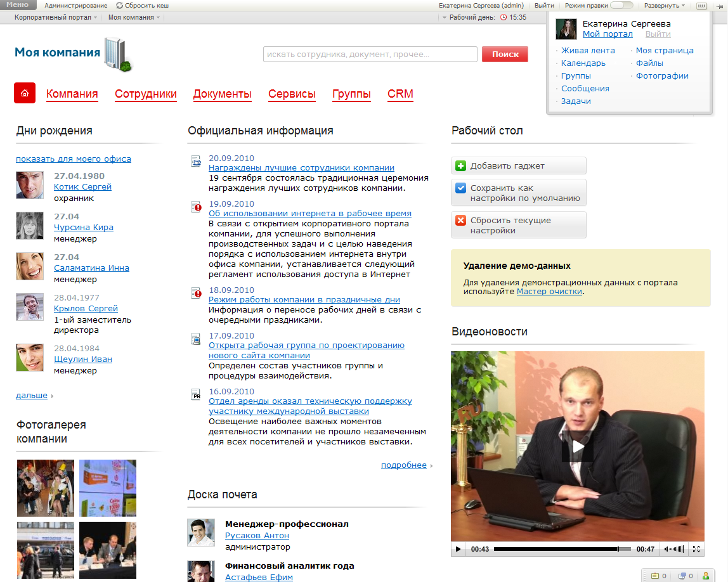Open the Корпоративный портал dropdown menu
728x582 pixels.
tap(56, 17)
